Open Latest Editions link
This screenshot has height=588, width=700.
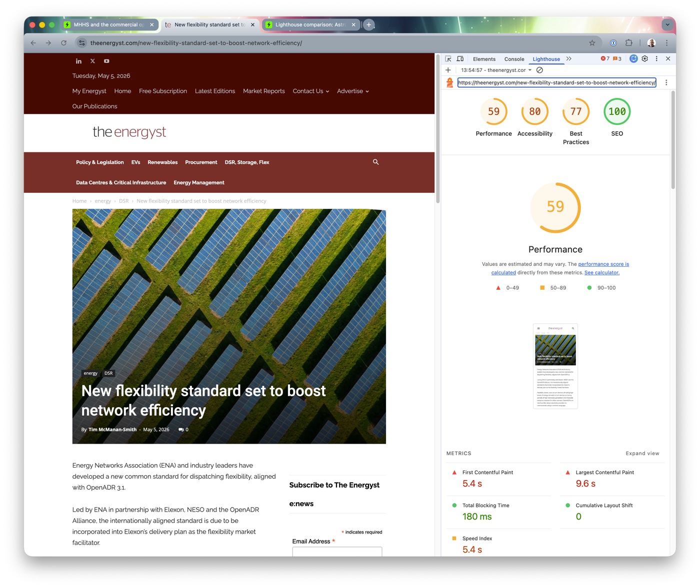pyautogui.click(x=215, y=91)
